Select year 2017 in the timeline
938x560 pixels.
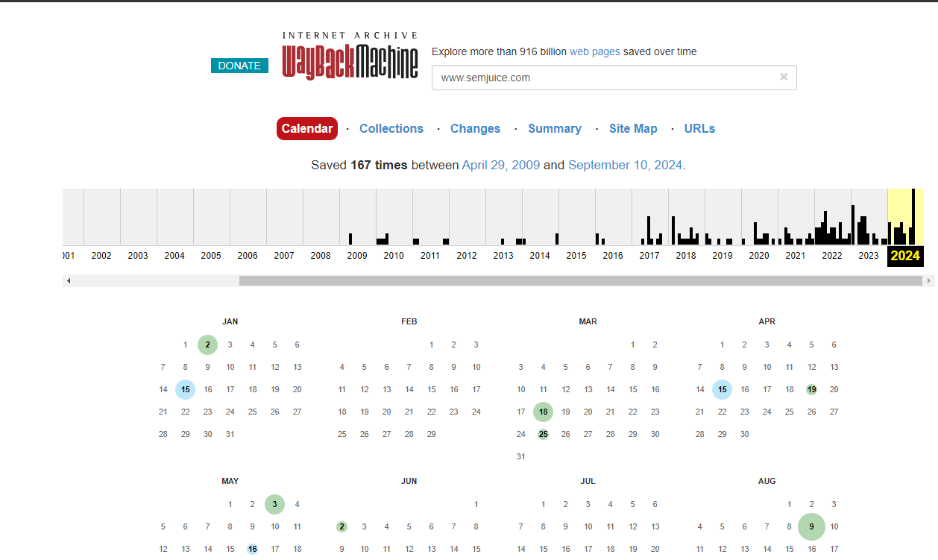coord(649,256)
